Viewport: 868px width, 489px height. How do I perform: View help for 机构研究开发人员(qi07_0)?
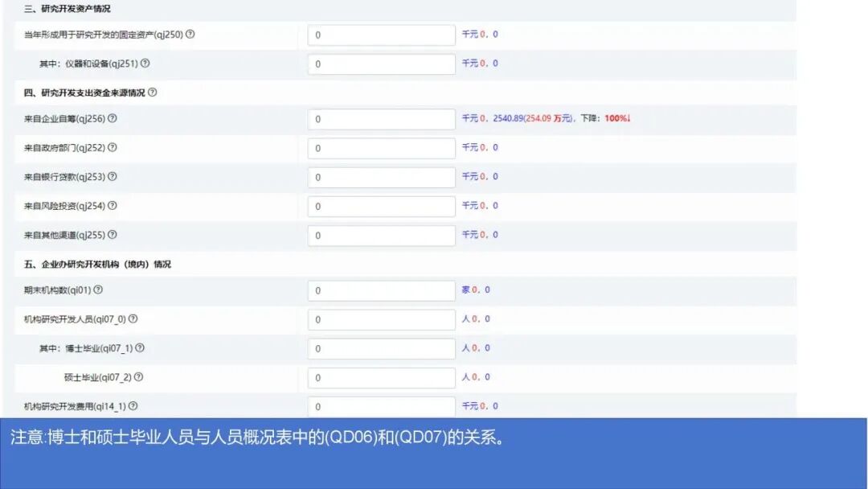132,318
